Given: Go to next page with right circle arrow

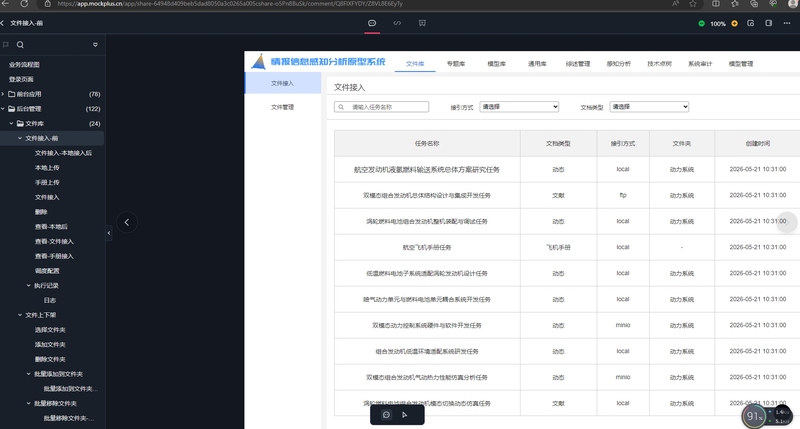Looking at the screenshot, I should pos(787,222).
